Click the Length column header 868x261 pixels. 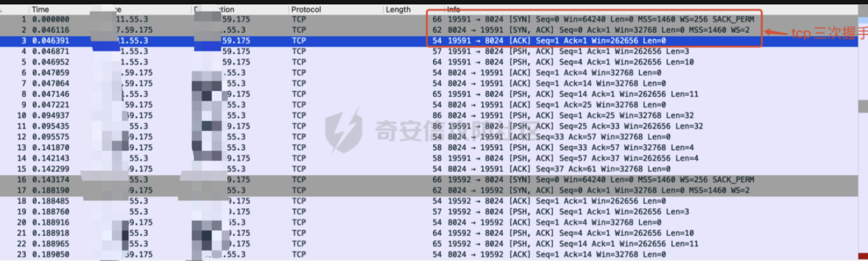click(x=398, y=9)
